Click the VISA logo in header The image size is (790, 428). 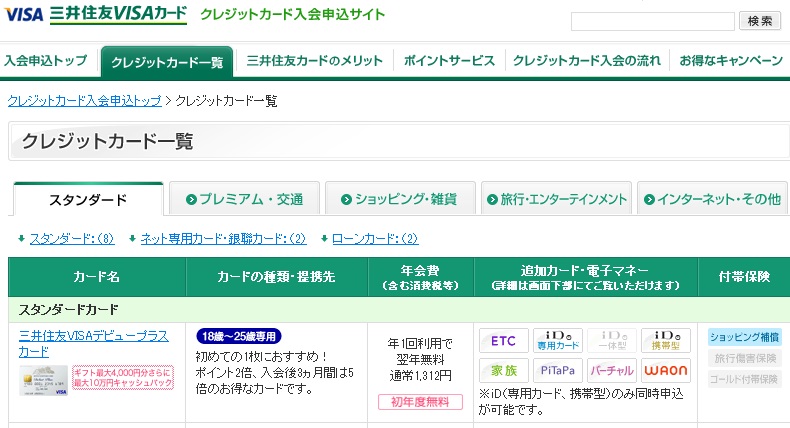[24, 14]
